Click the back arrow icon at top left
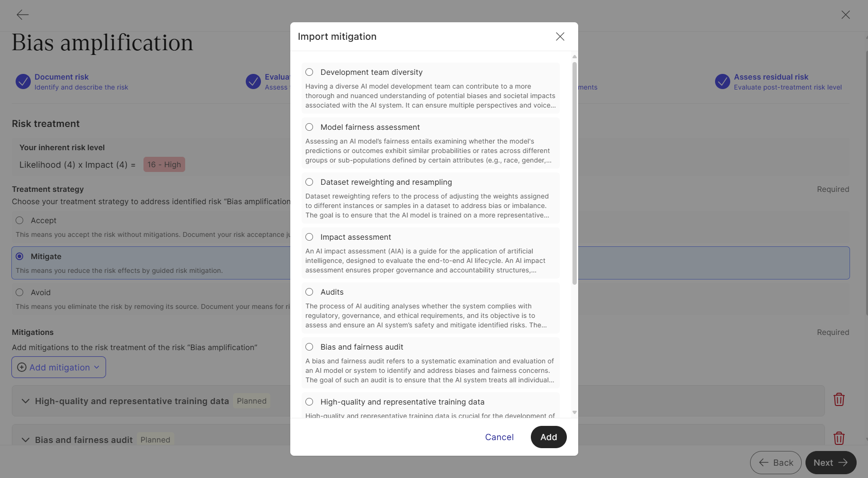This screenshot has height=478, width=868. coord(22,15)
